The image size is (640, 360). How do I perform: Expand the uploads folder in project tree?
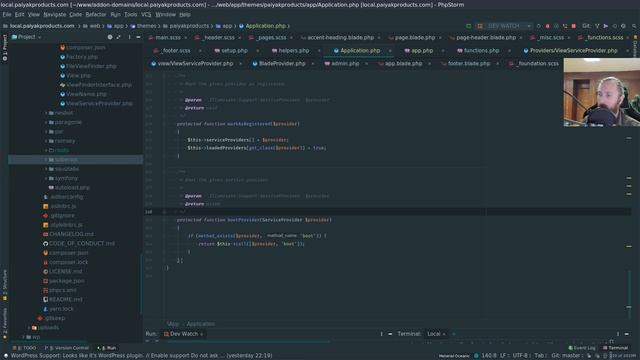[x=29, y=327]
